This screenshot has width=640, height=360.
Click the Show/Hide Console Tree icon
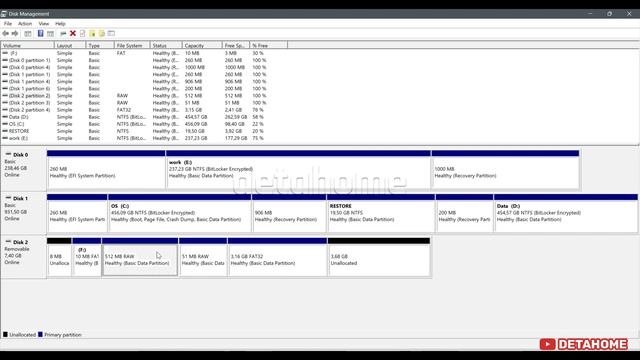(28, 33)
